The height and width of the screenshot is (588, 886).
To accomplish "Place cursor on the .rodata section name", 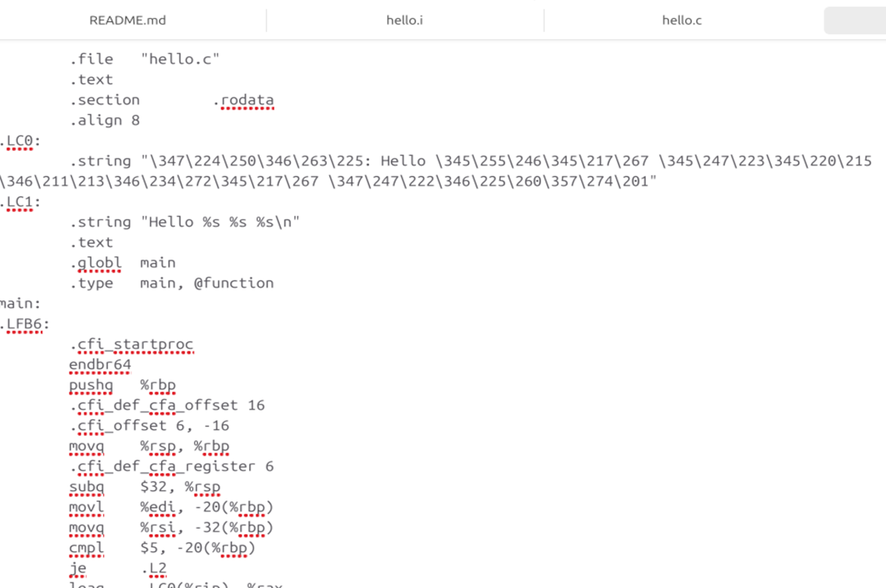I will click(x=246, y=99).
